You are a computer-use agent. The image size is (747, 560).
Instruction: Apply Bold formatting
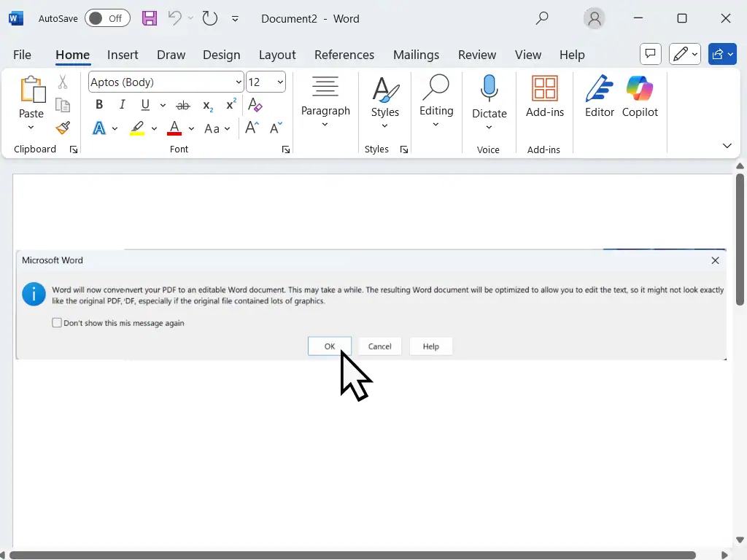(x=99, y=105)
